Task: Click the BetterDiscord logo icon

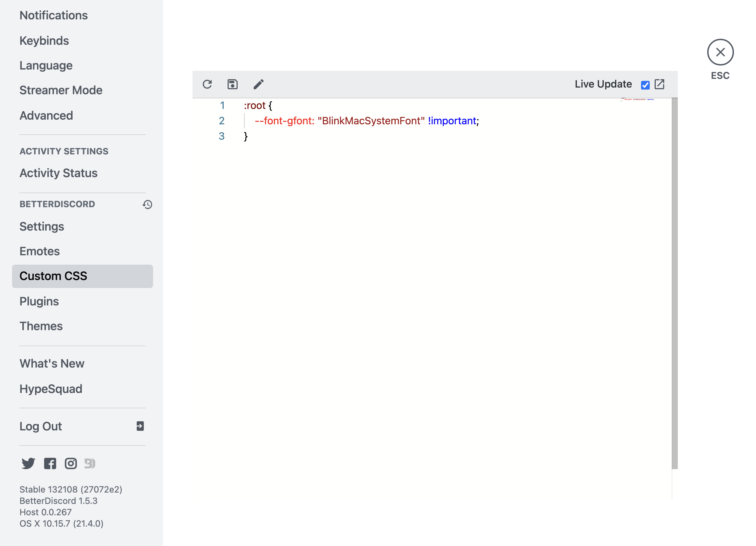Action: click(90, 463)
